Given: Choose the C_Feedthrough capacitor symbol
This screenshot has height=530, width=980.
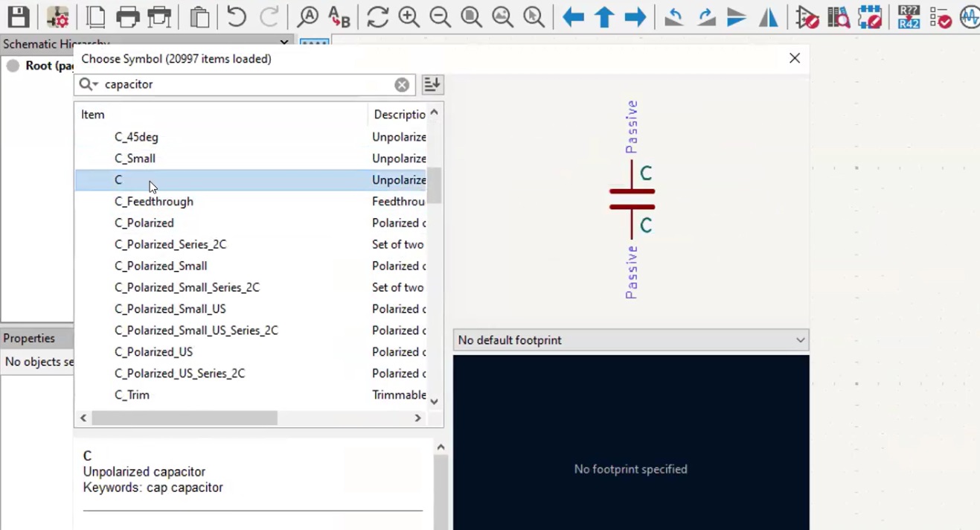Looking at the screenshot, I should (153, 201).
